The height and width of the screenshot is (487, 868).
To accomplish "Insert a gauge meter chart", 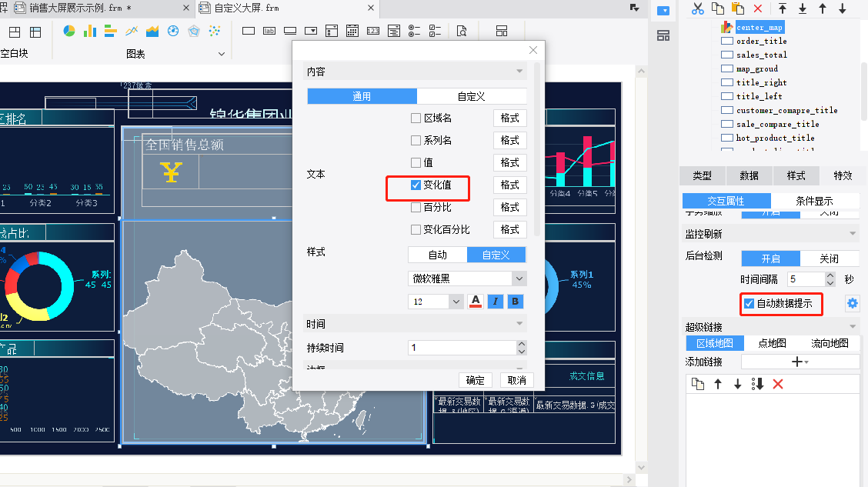I will pos(173,31).
